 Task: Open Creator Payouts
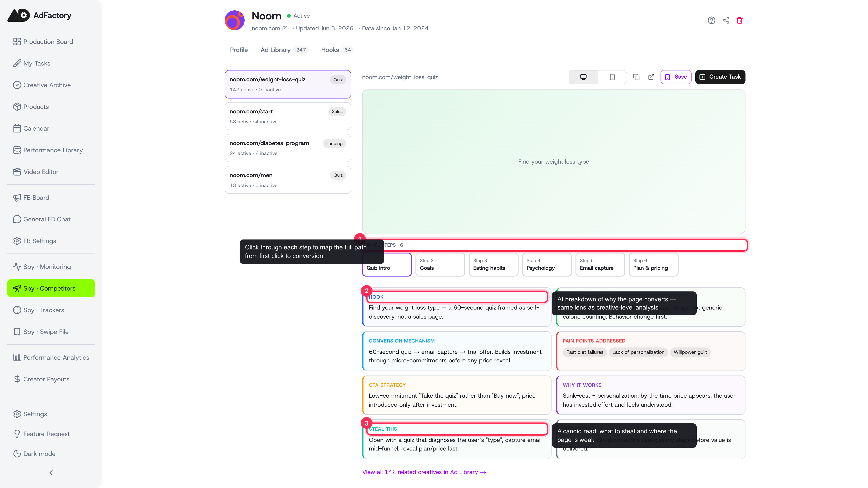coord(51,379)
